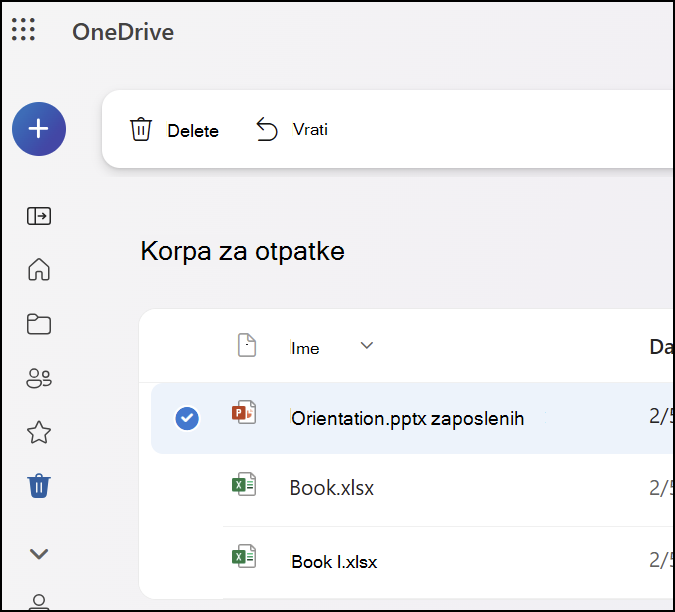Select the Book.xlsx file name

click(331, 488)
